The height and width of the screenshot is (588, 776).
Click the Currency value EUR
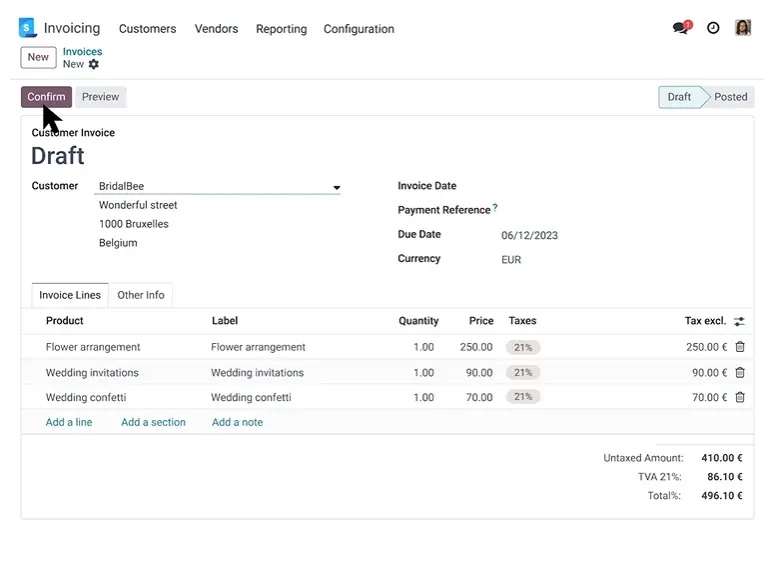[x=511, y=260]
